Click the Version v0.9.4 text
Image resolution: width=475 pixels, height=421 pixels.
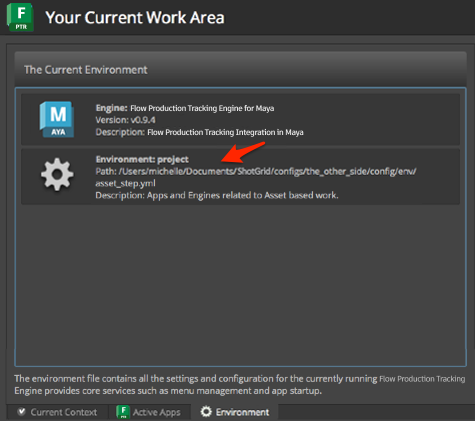(x=125, y=120)
